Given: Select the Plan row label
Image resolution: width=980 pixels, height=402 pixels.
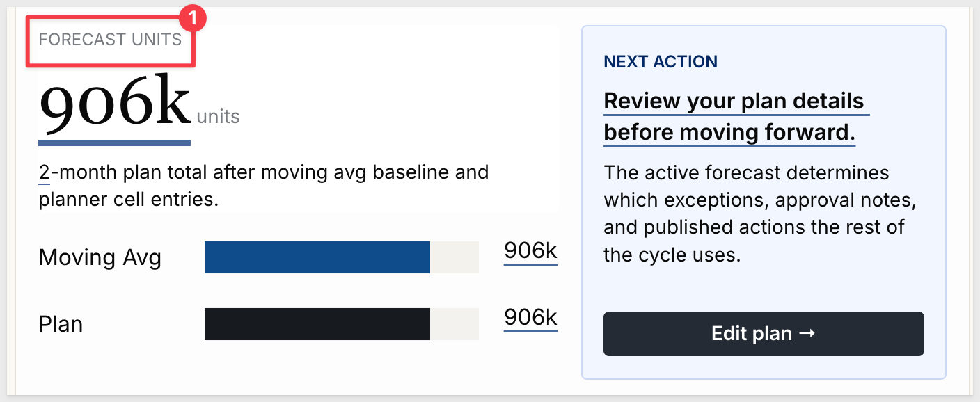Looking at the screenshot, I should [61, 324].
